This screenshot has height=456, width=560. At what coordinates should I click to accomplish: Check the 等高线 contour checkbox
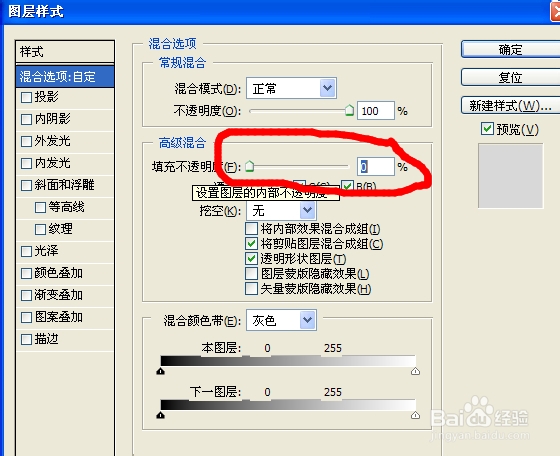click(x=40, y=207)
